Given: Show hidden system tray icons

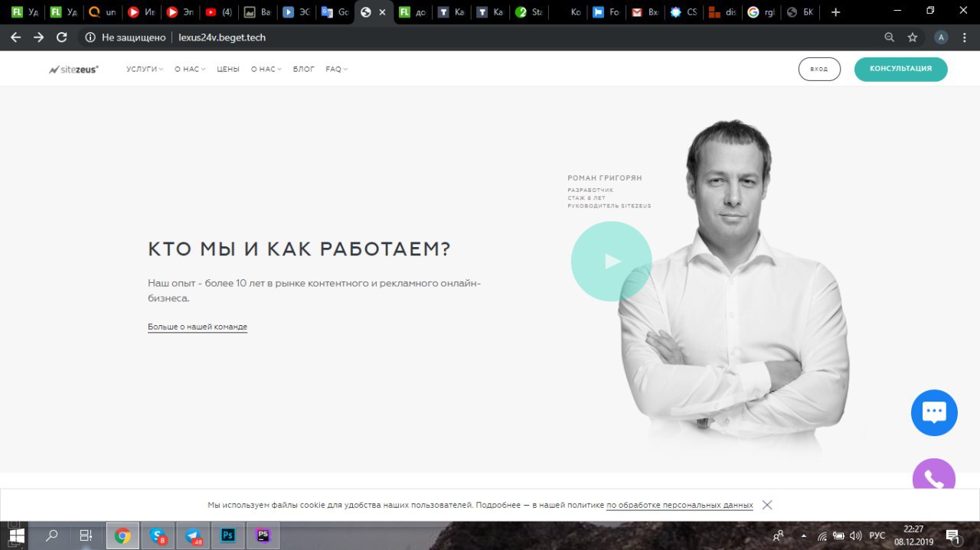Looking at the screenshot, I should (803, 535).
